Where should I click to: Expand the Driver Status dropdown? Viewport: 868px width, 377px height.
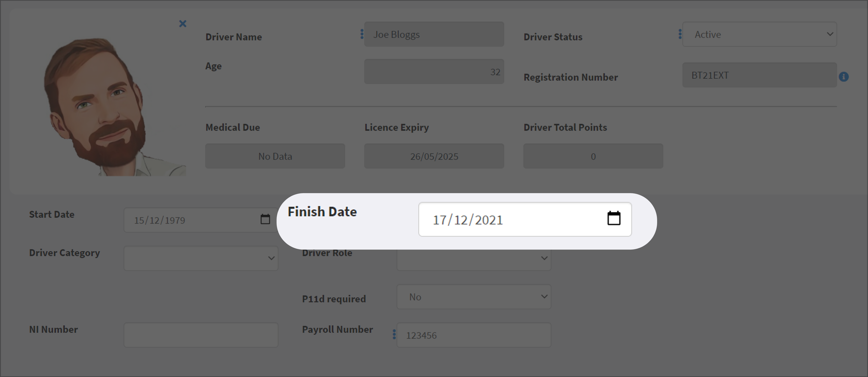pos(759,34)
